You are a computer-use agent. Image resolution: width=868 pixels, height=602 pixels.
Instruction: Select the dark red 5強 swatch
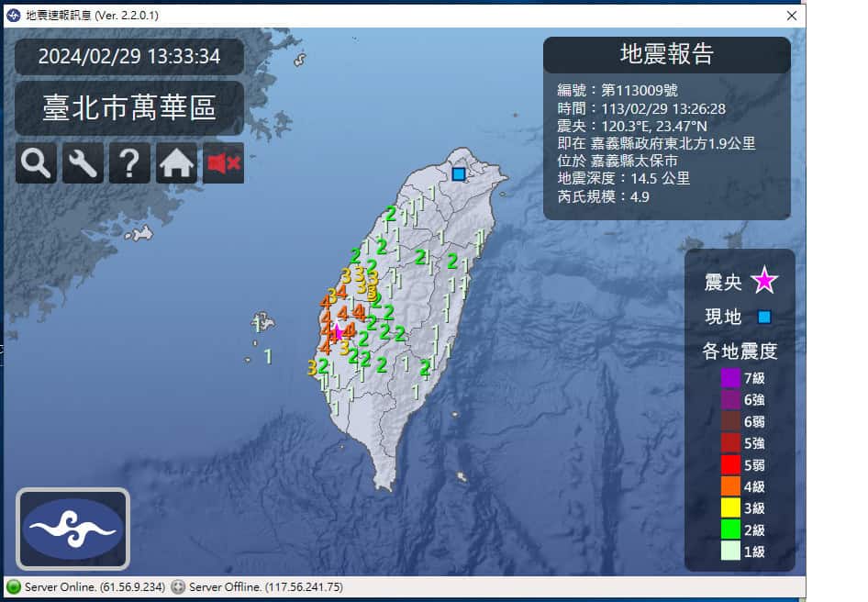[x=730, y=443]
